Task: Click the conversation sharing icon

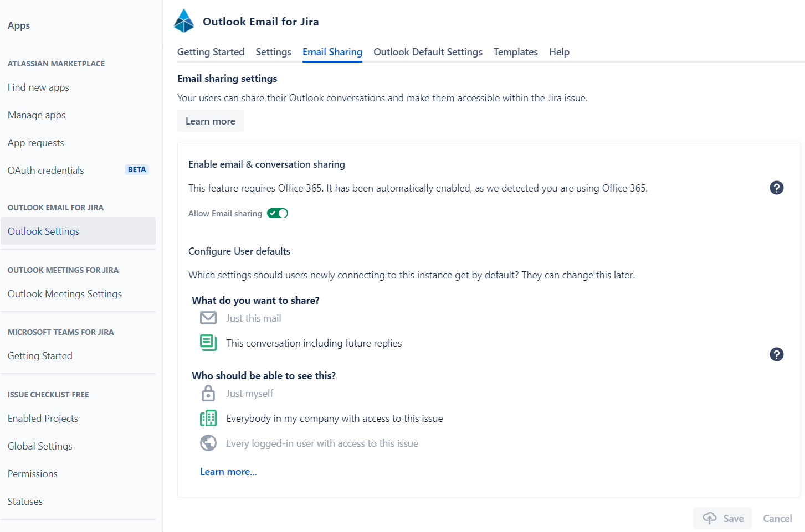Action: (x=208, y=343)
